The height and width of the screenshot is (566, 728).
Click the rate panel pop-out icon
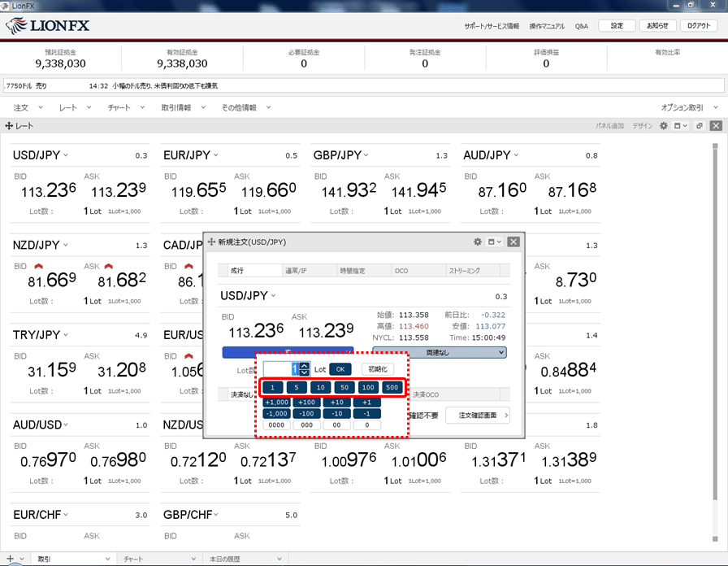click(x=700, y=126)
